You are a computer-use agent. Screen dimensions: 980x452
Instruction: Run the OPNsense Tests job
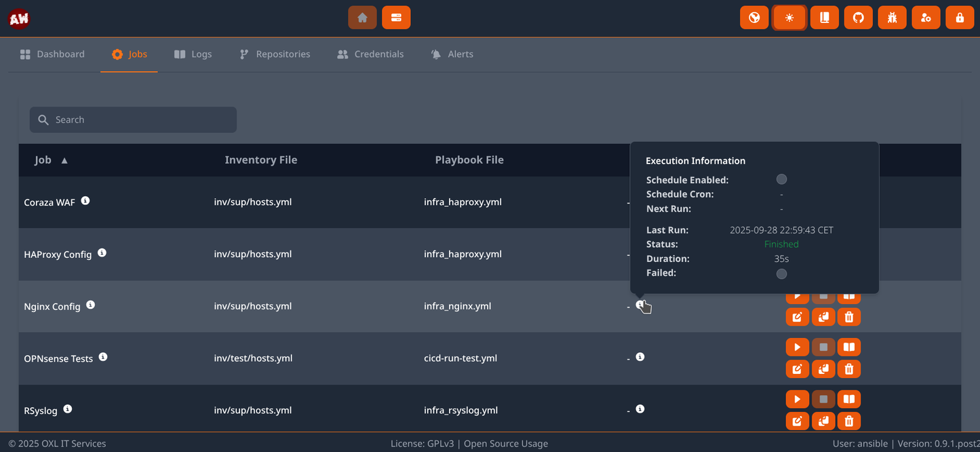pyautogui.click(x=797, y=347)
